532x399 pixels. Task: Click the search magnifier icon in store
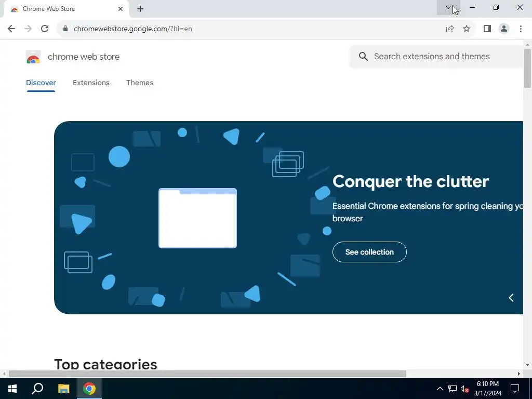pyautogui.click(x=363, y=56)
